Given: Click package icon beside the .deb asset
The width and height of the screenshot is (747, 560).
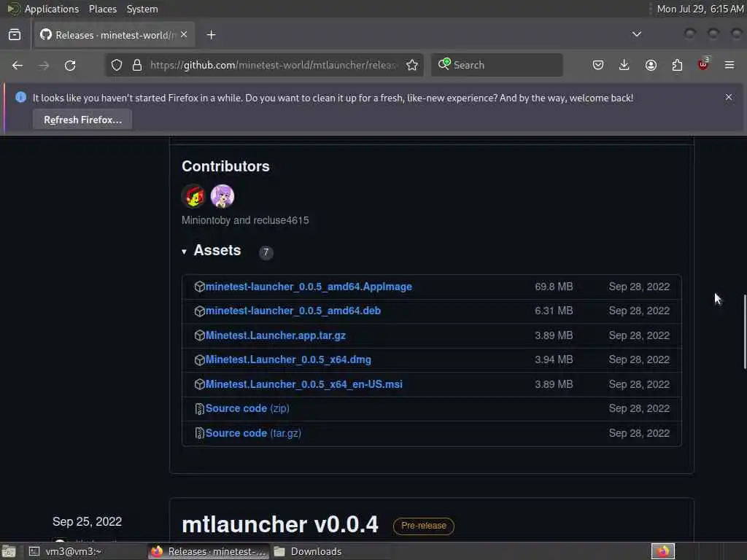Looking at the screenshot, I should pyautogui.click(x=200, y=311).
